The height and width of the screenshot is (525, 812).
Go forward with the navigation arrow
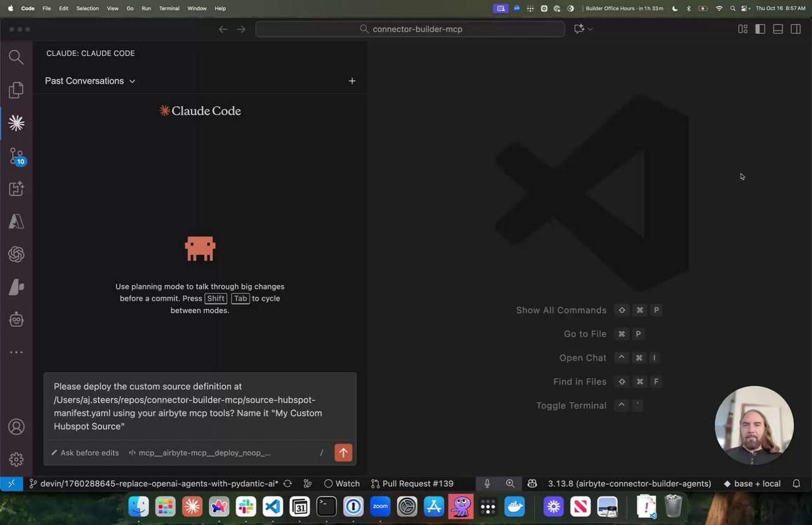coord(241,29)
